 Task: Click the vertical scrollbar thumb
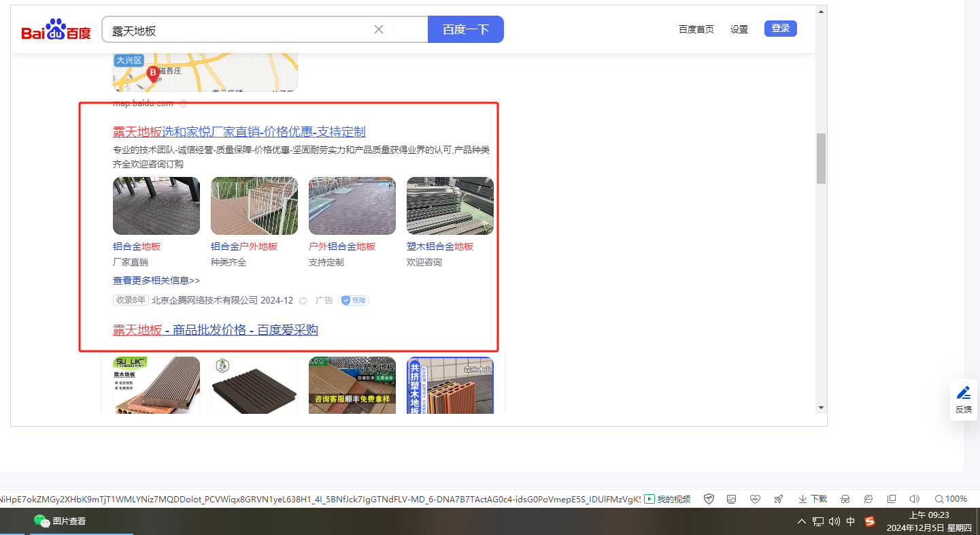coord(821,159)
